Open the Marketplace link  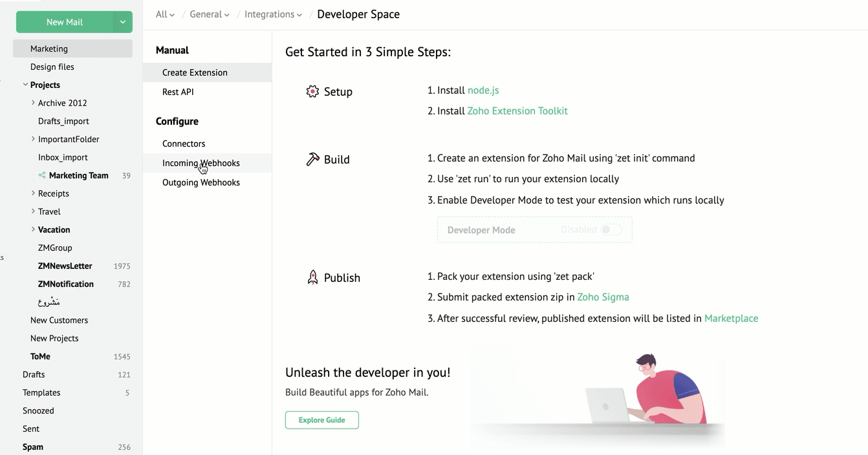[731, 318]
